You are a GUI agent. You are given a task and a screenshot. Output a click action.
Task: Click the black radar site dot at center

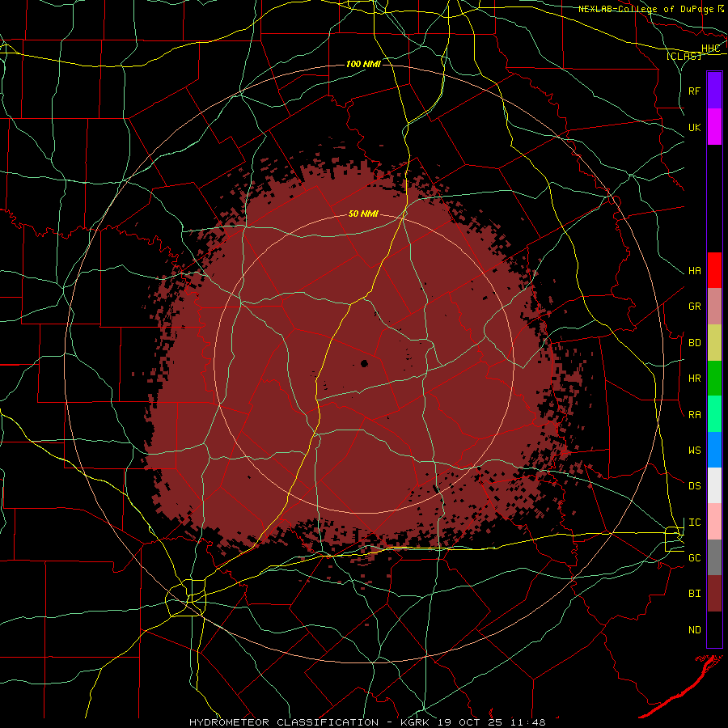coord(364,363)
